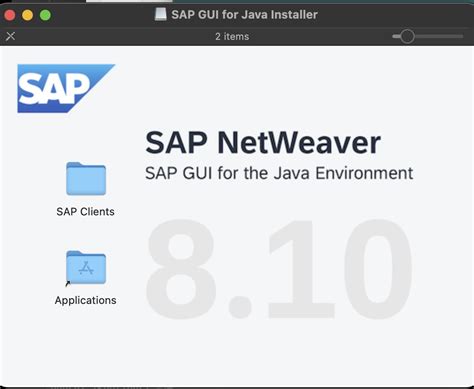Open the Applications folder shortcut icon
Viewport: 474px width, 389px height.
(x=86, y=267)
